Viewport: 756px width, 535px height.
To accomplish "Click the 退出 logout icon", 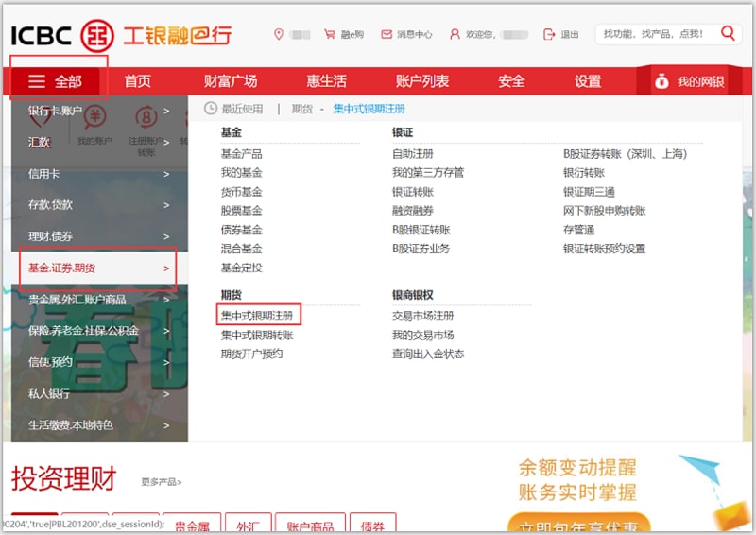I will (550, 34).
